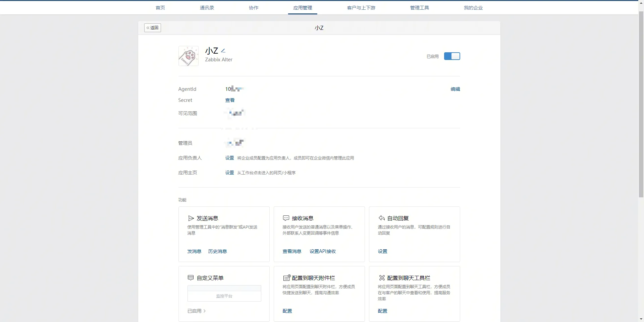The image size is (644, 322).
Task: Click the 发送消息 card title
Action: click(207, 218)
